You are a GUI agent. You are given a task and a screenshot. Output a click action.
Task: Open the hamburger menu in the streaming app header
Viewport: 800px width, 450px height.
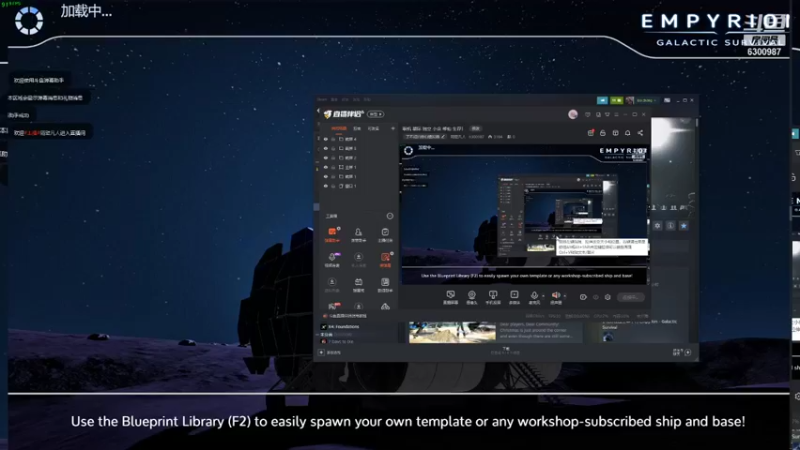point(616,114)
